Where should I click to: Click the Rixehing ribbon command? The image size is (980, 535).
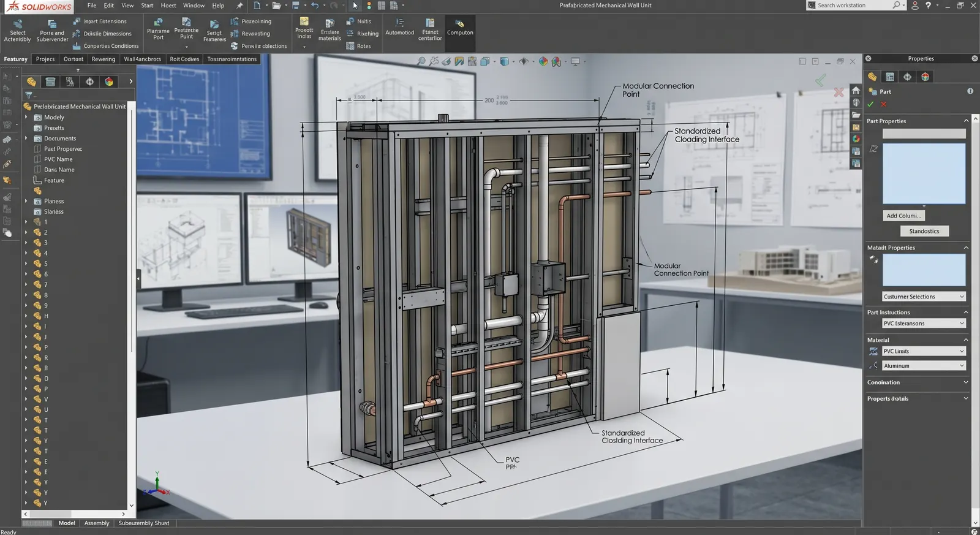click(363, 34)
